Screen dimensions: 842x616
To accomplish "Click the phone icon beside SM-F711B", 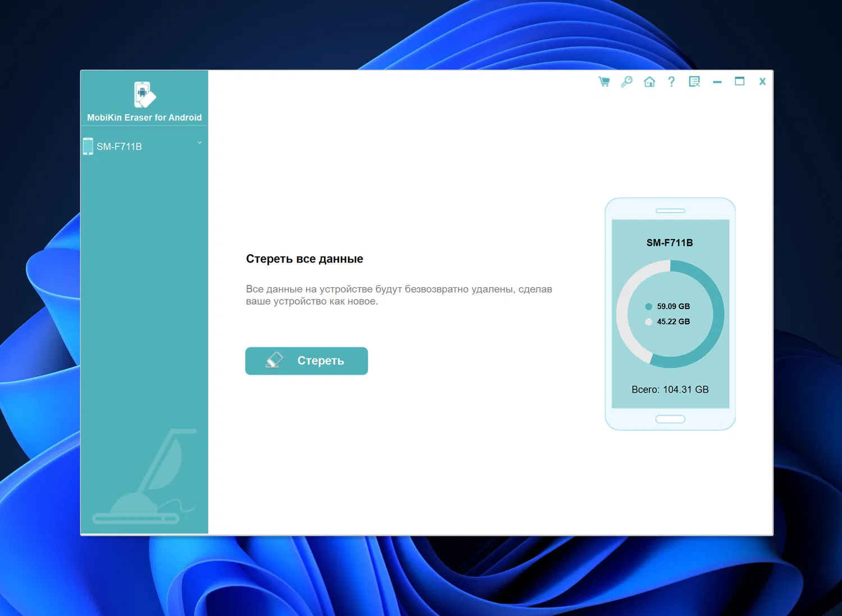I will pos(88,146).
